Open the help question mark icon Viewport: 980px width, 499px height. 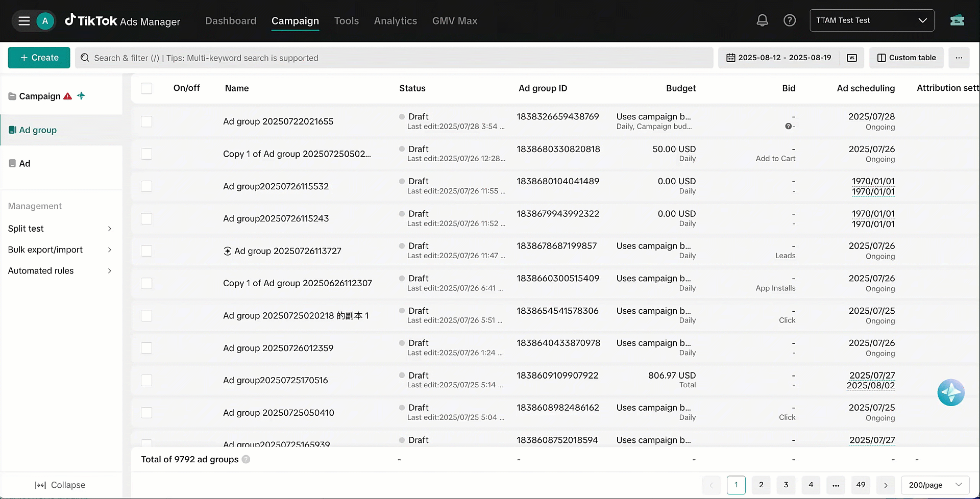[790, 20]
